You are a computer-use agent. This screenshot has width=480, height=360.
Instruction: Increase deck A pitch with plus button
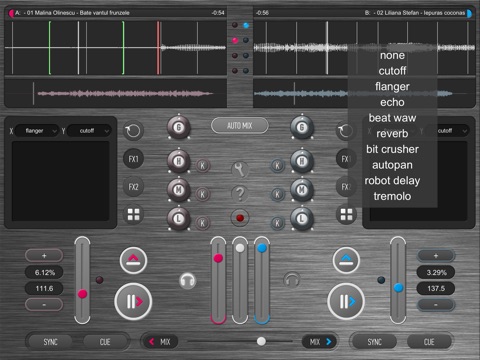tap(44, 256)
